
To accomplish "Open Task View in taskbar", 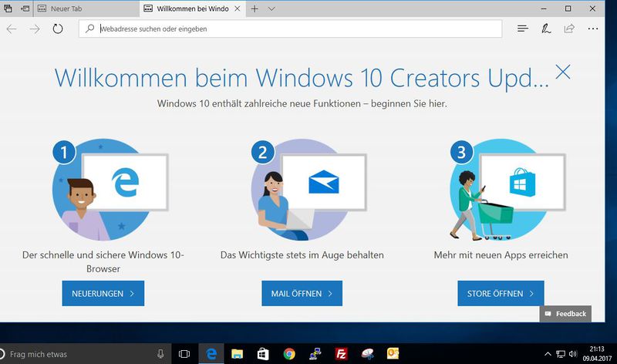I will coord(184,354).
